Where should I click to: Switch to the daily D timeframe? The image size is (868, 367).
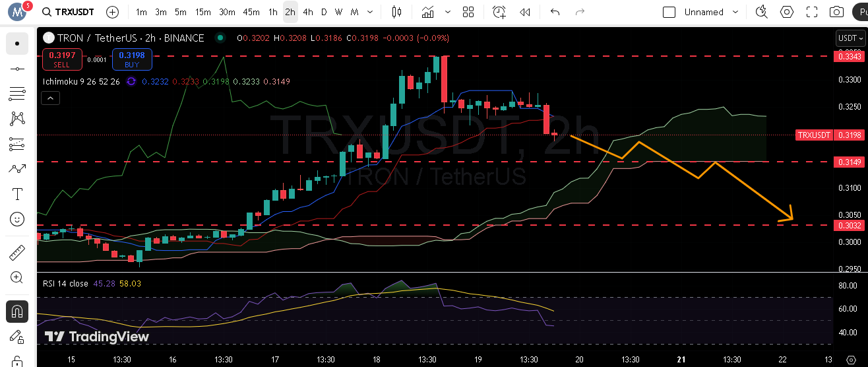click(x=324, y=12)
